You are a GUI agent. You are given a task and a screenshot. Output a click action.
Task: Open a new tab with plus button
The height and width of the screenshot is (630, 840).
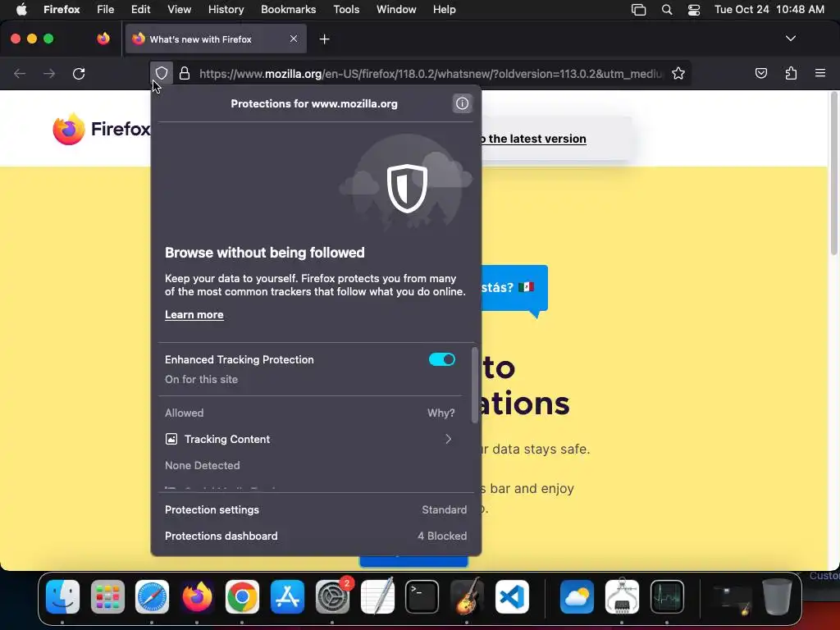[324, 39]
